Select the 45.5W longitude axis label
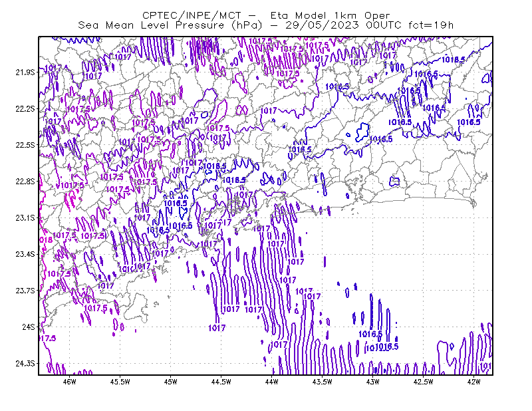Image resolution: width=532 pixels, height=411 pixels. tap(120, 382)
